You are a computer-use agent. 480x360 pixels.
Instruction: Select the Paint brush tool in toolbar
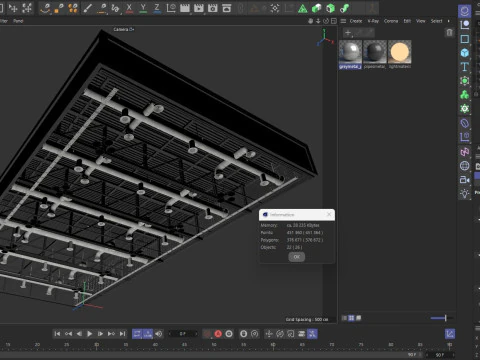(87, 8)
